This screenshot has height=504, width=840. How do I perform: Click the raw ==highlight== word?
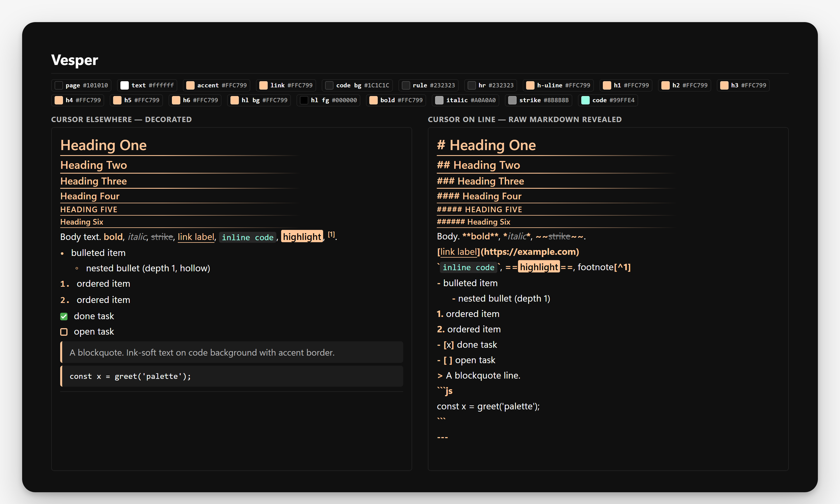[539, 267]
